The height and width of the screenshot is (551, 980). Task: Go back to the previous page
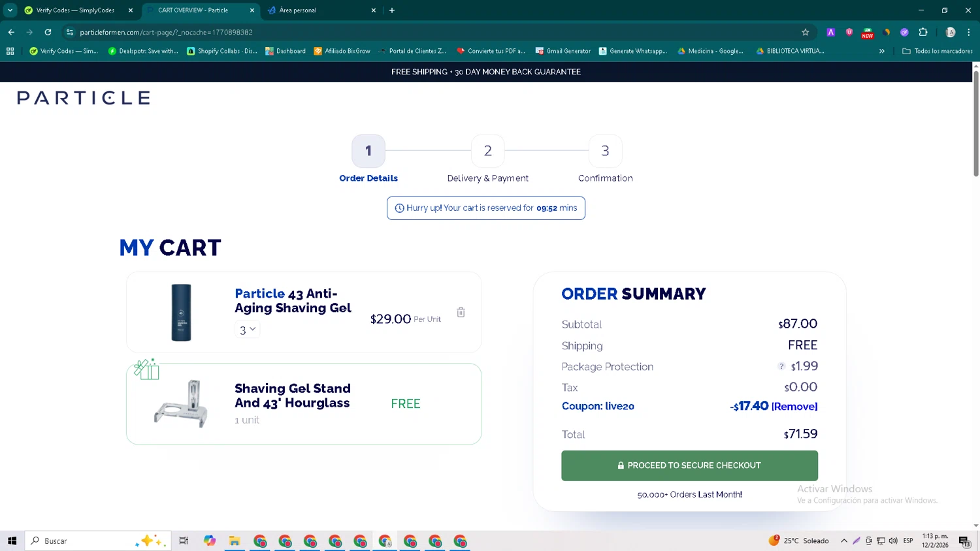(11, 32)
